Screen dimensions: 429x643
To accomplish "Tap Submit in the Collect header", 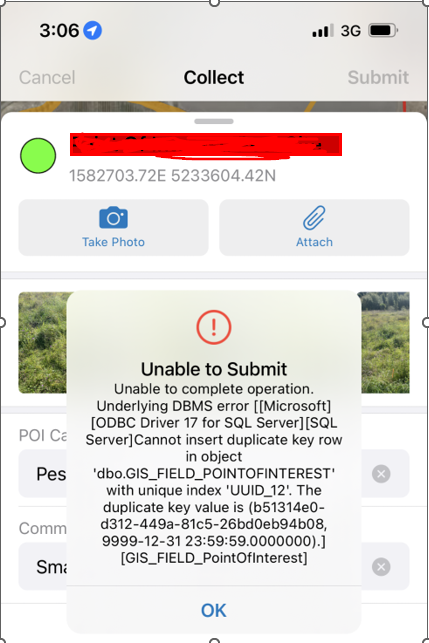I will coord(378,77).
